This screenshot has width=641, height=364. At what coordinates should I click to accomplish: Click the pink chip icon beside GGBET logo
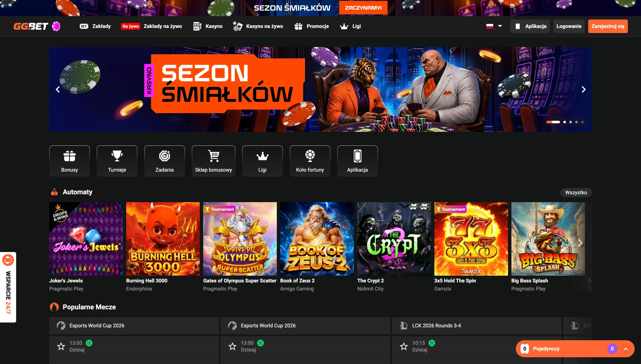click(x=56, y=26)
